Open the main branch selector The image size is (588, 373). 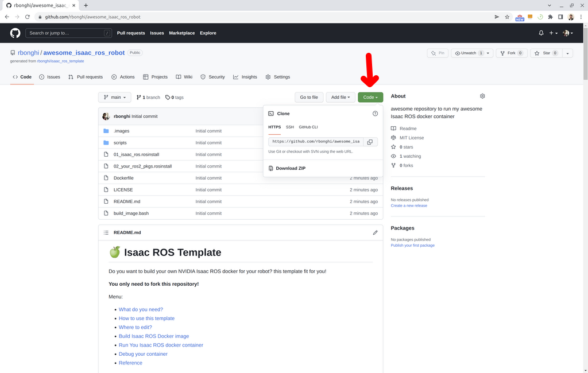click(x=115, y=97)
